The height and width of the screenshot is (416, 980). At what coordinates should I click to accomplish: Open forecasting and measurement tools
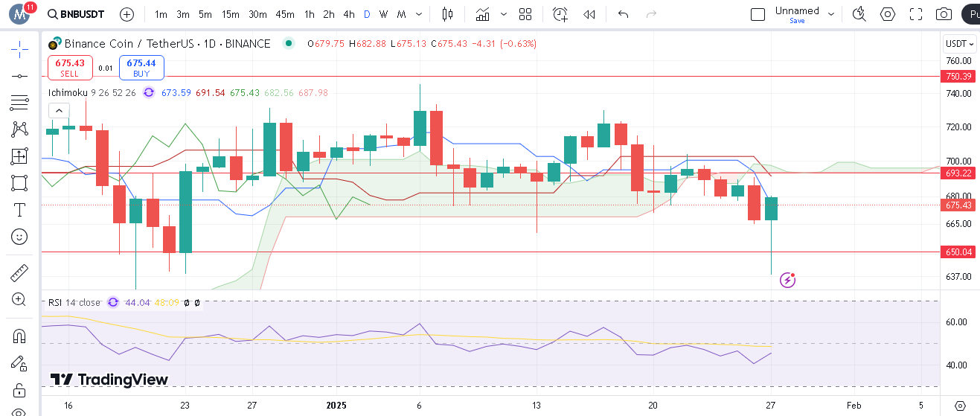20,156
